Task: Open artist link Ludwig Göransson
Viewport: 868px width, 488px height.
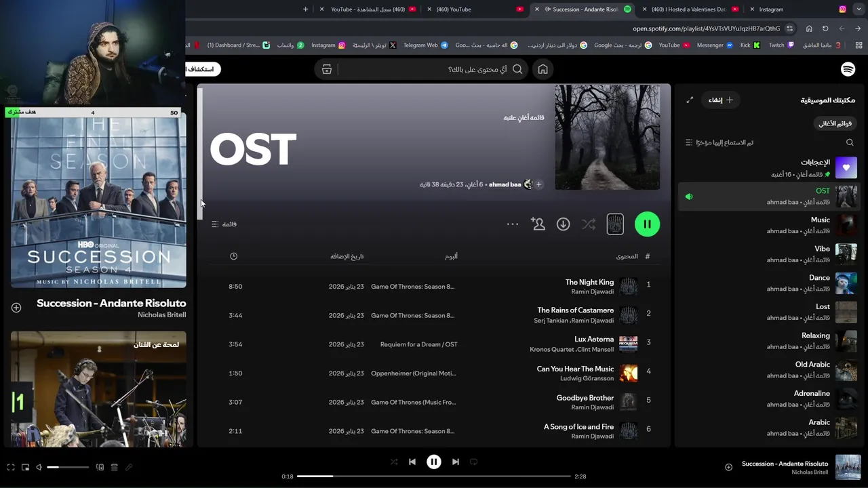Action: click(587, 378)
